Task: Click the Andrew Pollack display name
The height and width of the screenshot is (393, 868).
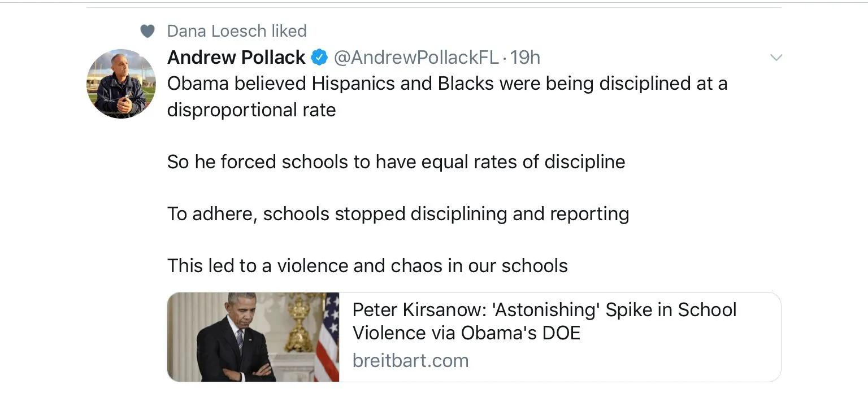Action: 236,57
